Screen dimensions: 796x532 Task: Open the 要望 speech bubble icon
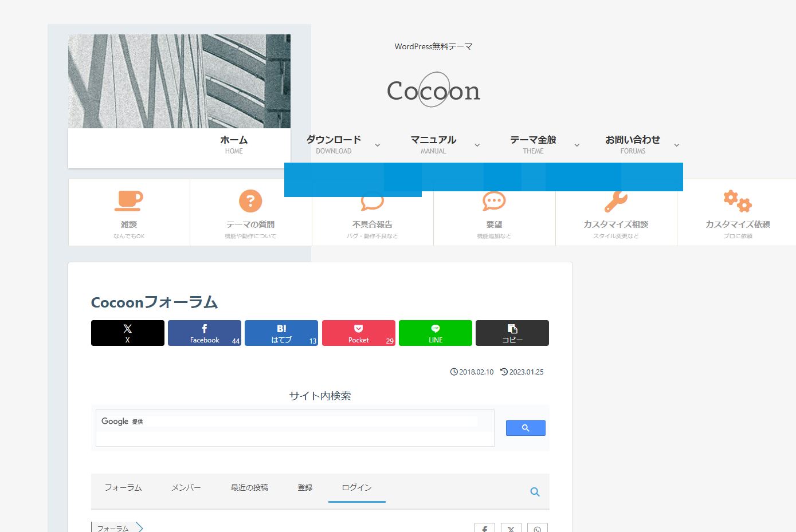pyautogui.click(x=494, y=202)
